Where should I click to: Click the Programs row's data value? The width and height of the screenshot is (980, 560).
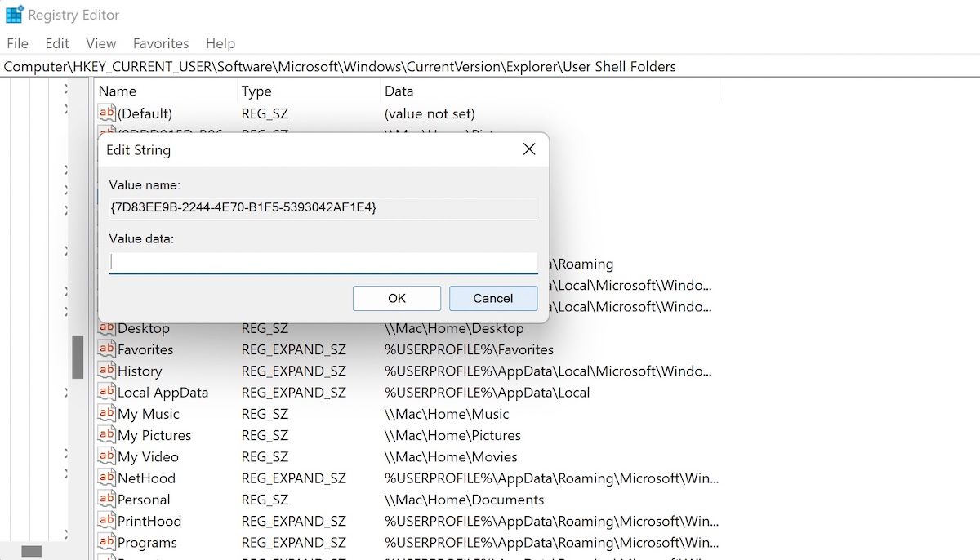point(551,542)
